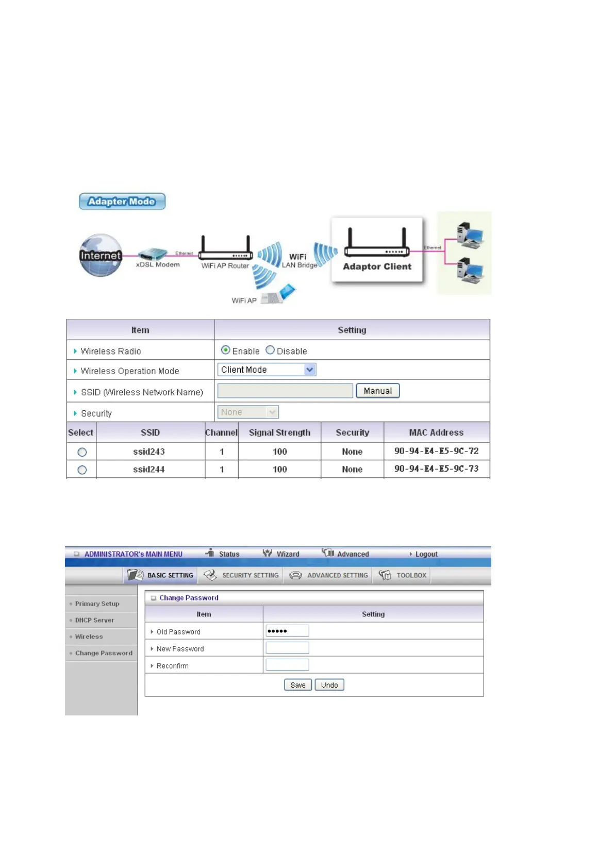Click MAC address 90-94-E4-E5-9C-73
Image resolution: width=614 pixels, height=868 pixels.
[437, 469]
